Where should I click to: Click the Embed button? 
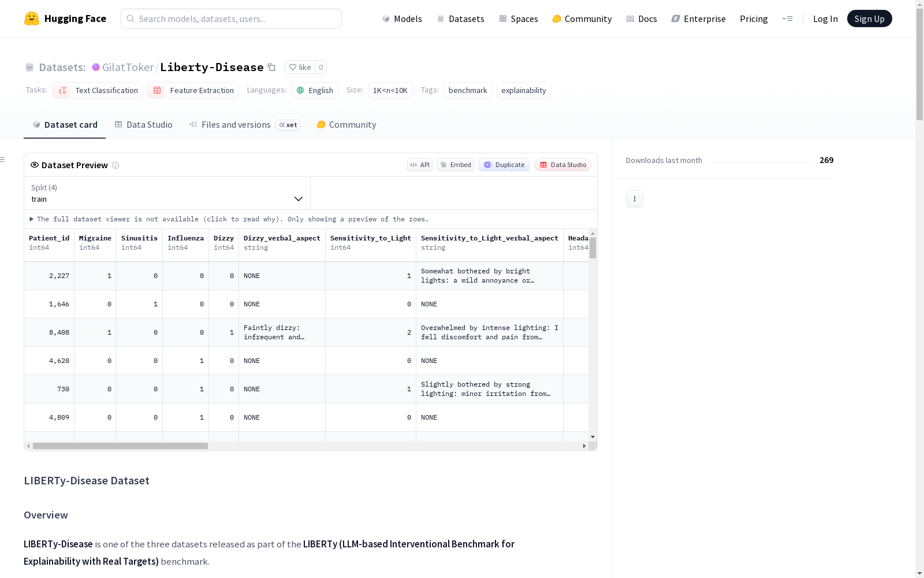456,165
